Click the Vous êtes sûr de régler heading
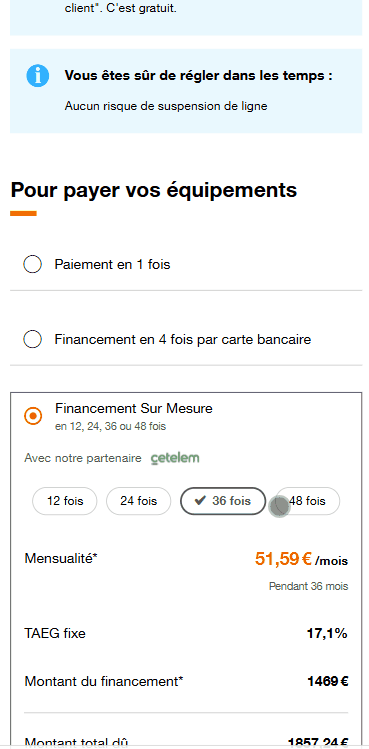Image resolution: width=369 pixels, height=749 pixels. pos(198,75)
